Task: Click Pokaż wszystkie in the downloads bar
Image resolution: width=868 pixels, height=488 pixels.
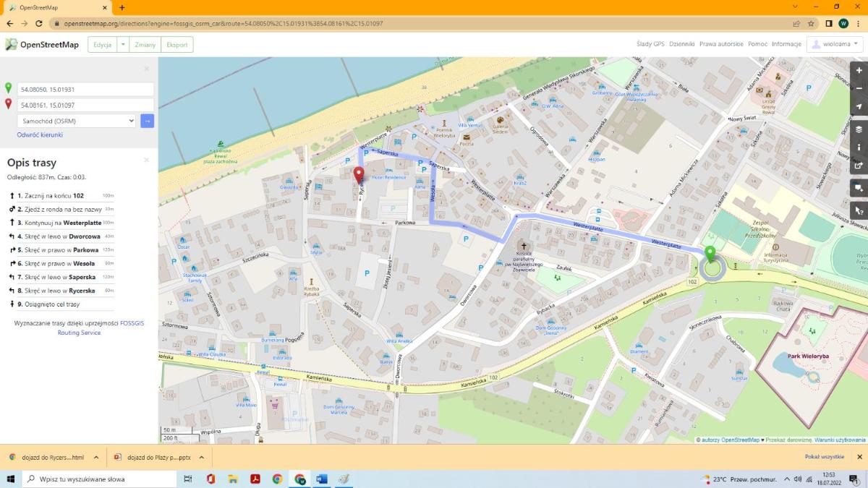Action: (x=825, y=457)
